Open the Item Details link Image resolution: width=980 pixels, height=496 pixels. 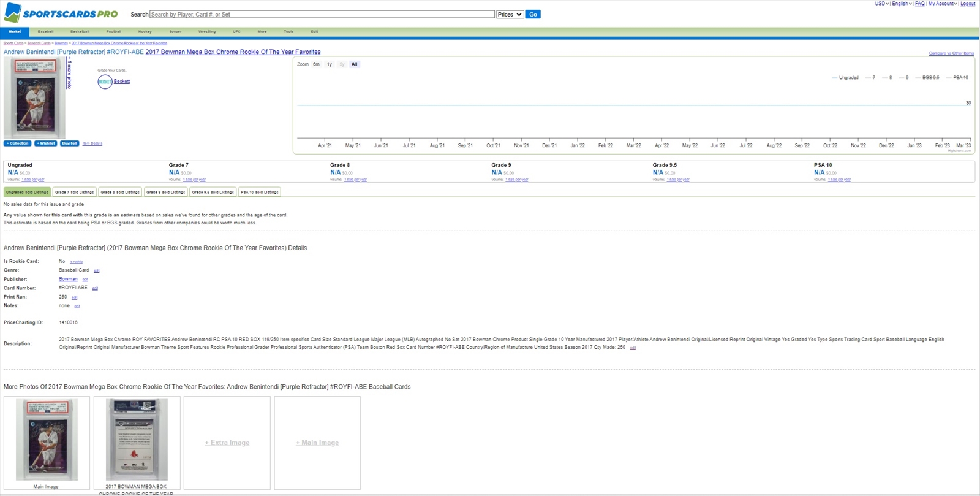click(x=92, y=143)
